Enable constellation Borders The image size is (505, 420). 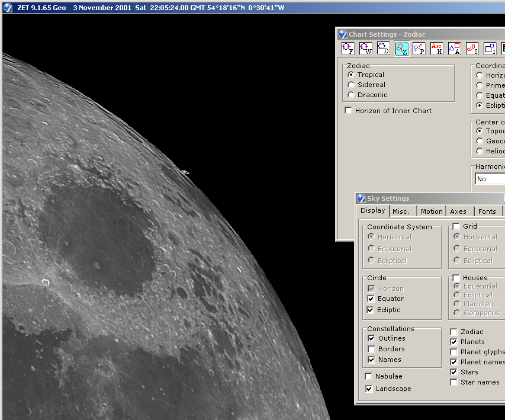coord(371,349)
